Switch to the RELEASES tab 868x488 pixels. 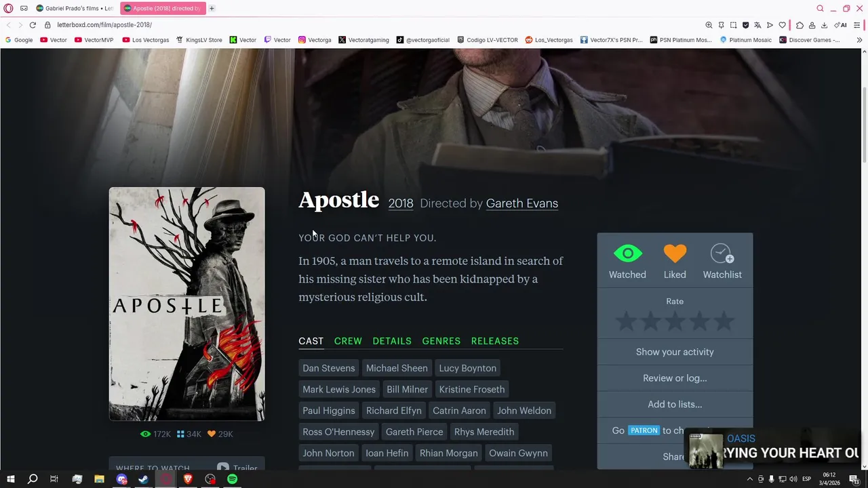(495, 341)
